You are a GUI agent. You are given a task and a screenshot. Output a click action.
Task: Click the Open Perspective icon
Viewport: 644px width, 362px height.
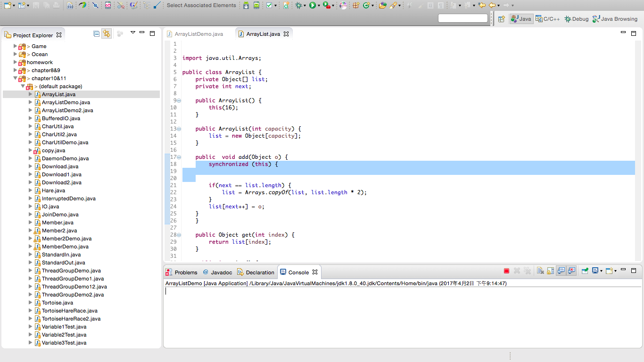tap(501, 19)
